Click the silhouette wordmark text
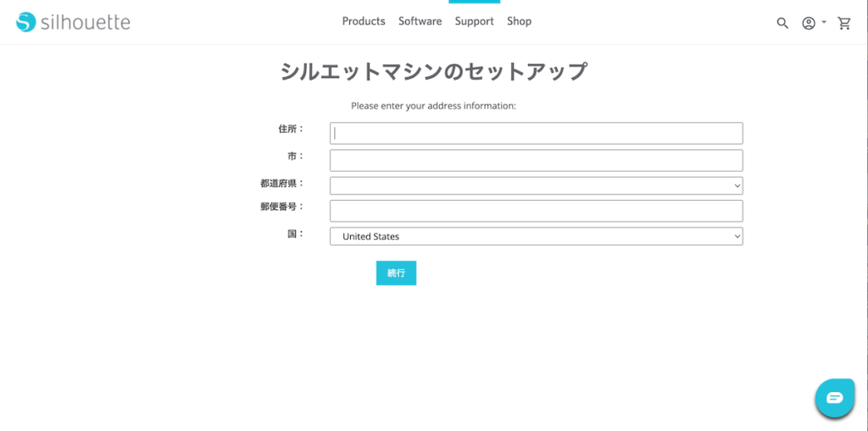The image size is (868, 431). tap(86, 22)
